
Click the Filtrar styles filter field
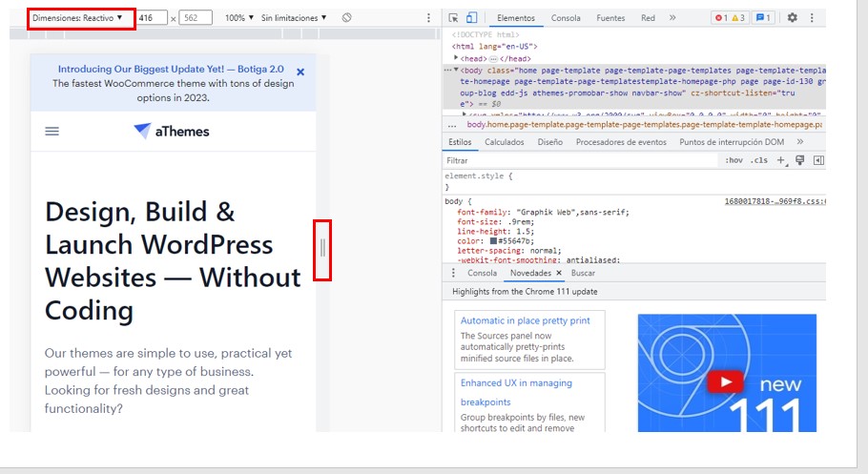point(581,160)
